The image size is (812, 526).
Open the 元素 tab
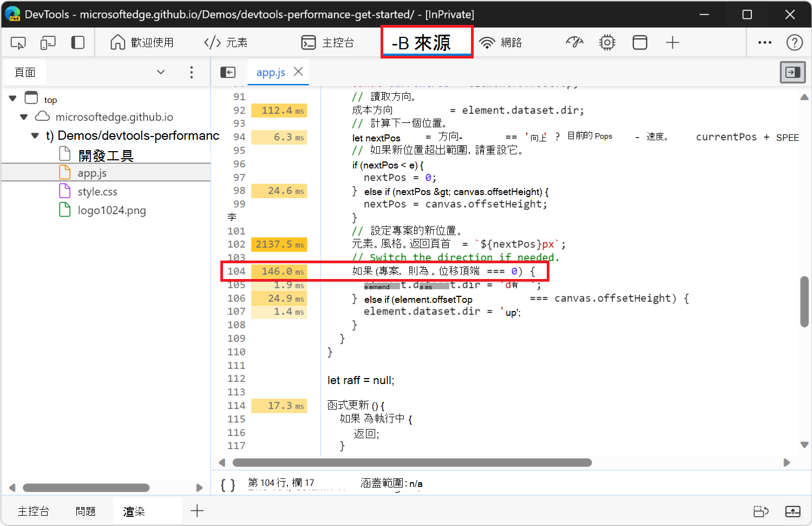pyautogui.click(x=226, y=43)
